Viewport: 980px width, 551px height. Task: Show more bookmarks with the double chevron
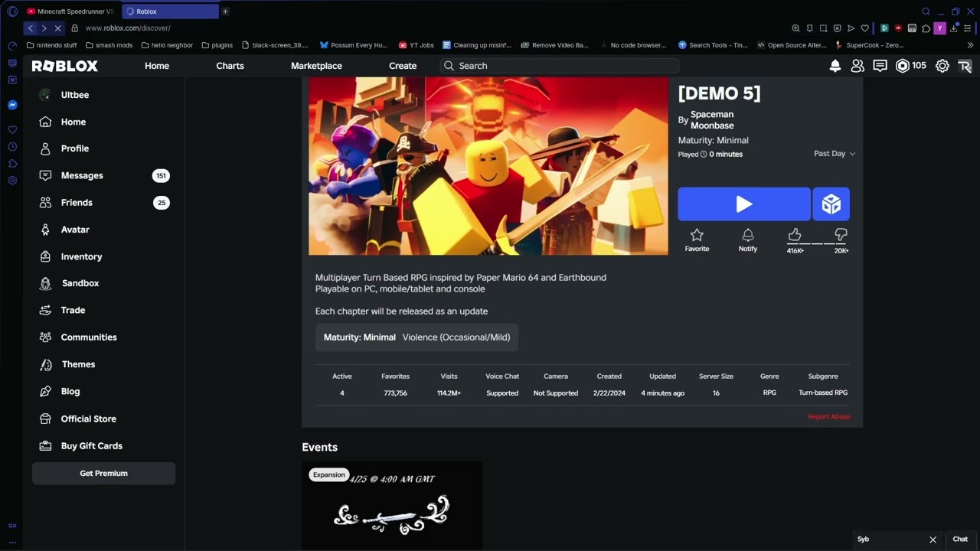[971, 45]
